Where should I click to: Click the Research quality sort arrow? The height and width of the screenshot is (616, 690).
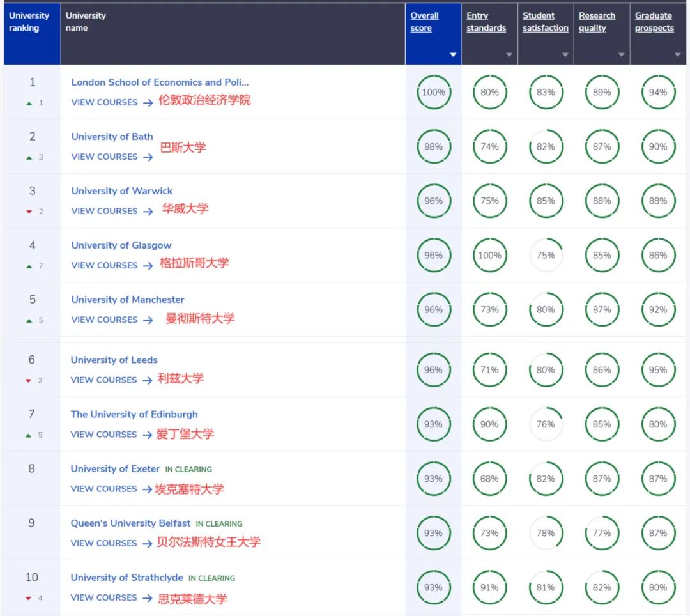pos(622,54)
